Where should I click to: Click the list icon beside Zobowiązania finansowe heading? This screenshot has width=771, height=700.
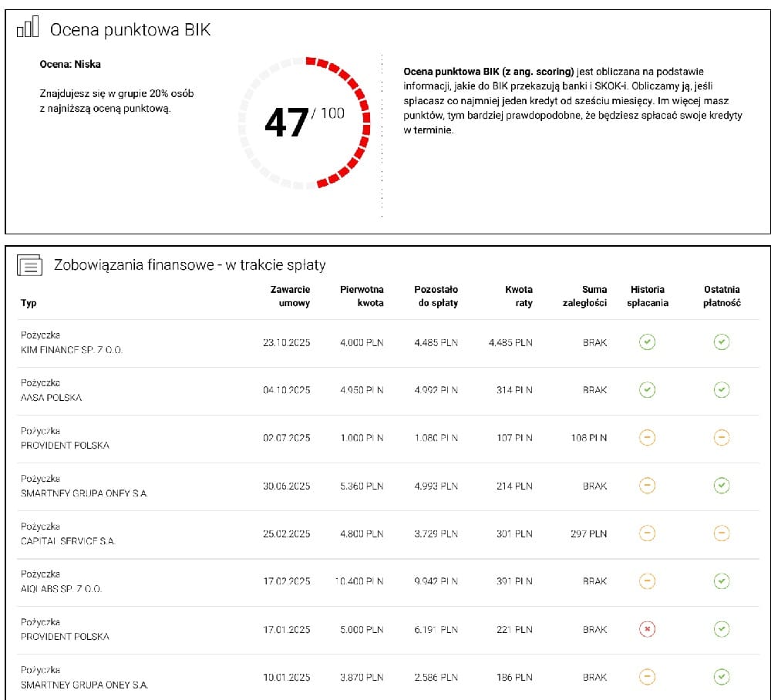point(29,265)
